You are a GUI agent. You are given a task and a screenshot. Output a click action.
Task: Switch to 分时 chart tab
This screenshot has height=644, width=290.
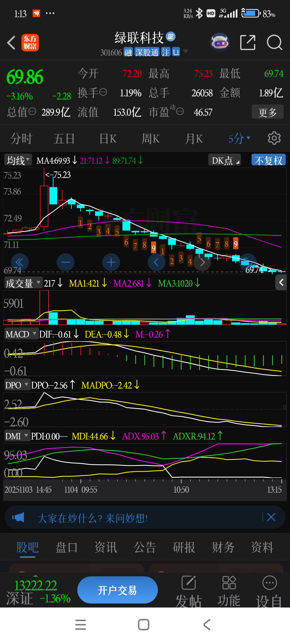click(x=21, y=138)
